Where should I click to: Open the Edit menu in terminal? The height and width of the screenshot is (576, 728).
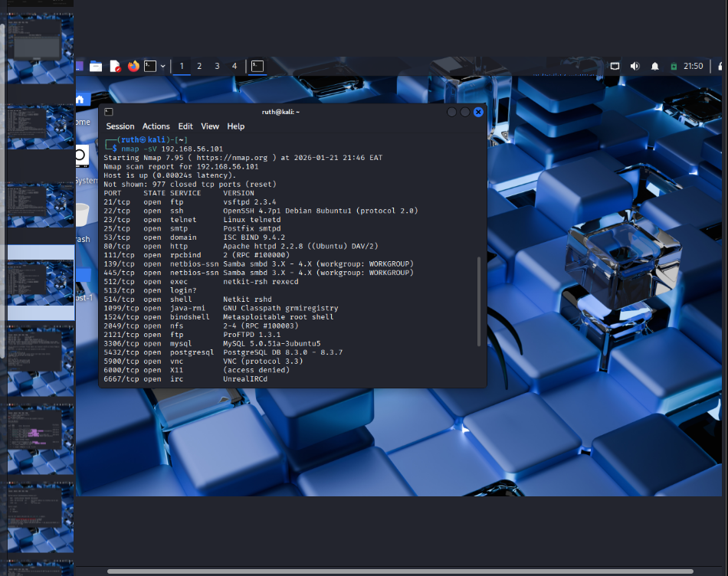(x=185, y=126)
